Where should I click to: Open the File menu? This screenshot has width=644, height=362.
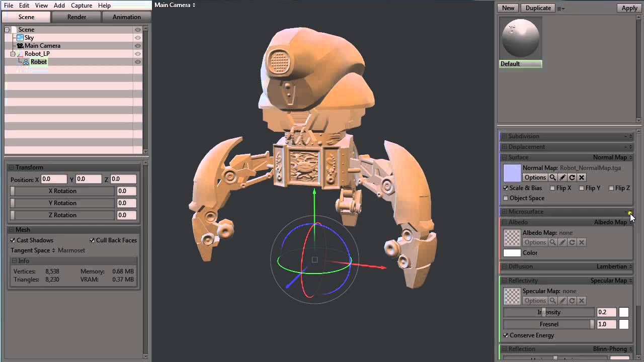click(x=9, y=6)
